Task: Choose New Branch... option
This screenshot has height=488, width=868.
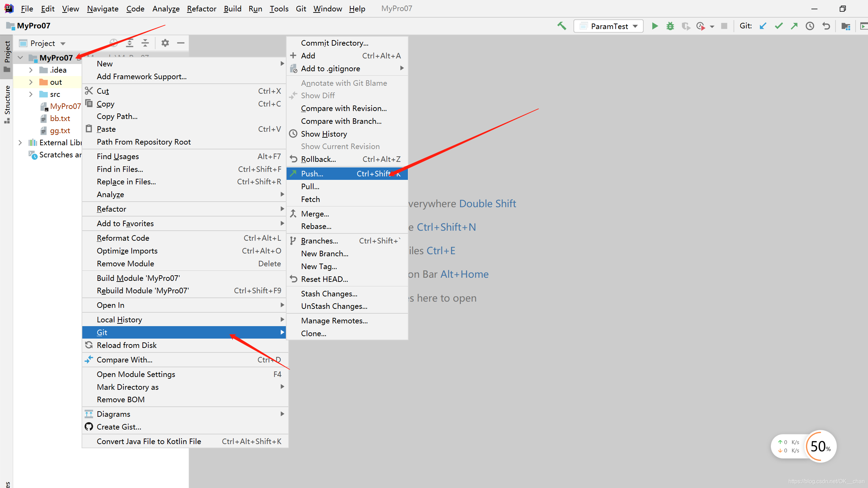Action: [347, 254]
